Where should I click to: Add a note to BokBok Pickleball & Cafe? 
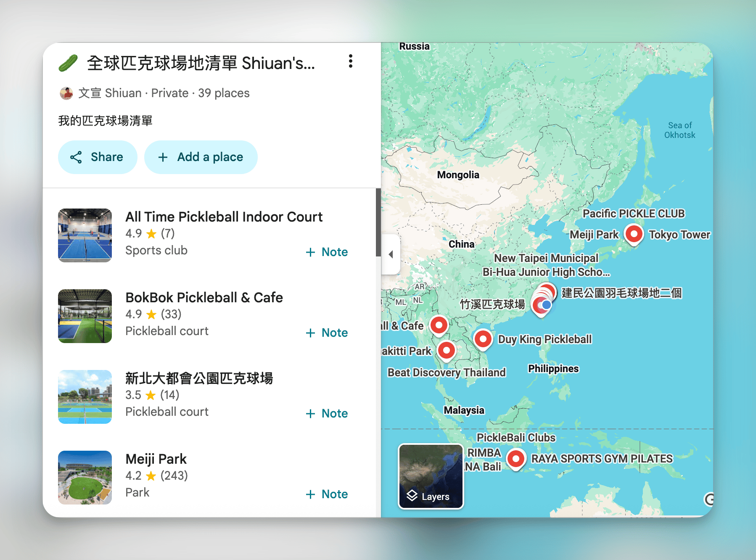click(327, 333)
